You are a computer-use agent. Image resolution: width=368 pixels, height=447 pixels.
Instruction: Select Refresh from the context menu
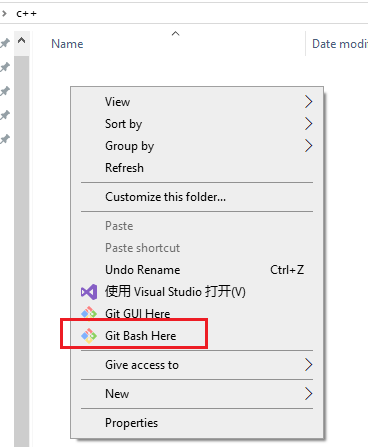197,168
